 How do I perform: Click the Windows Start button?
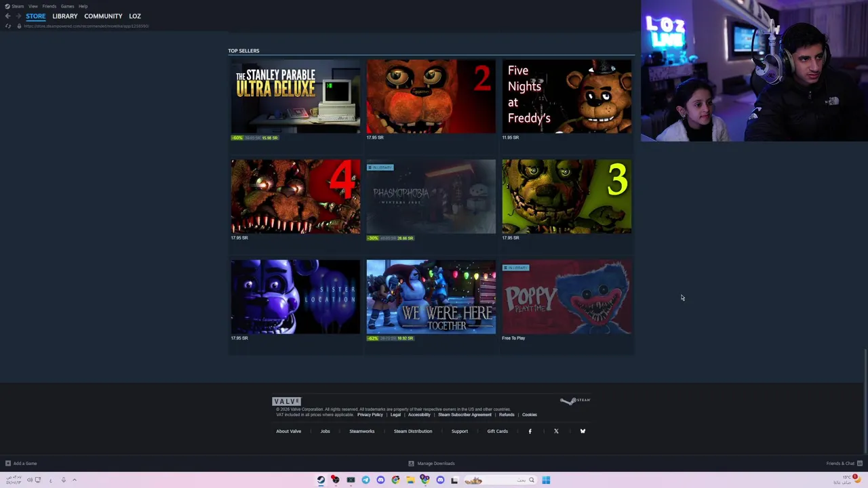(x=546, y=480)
